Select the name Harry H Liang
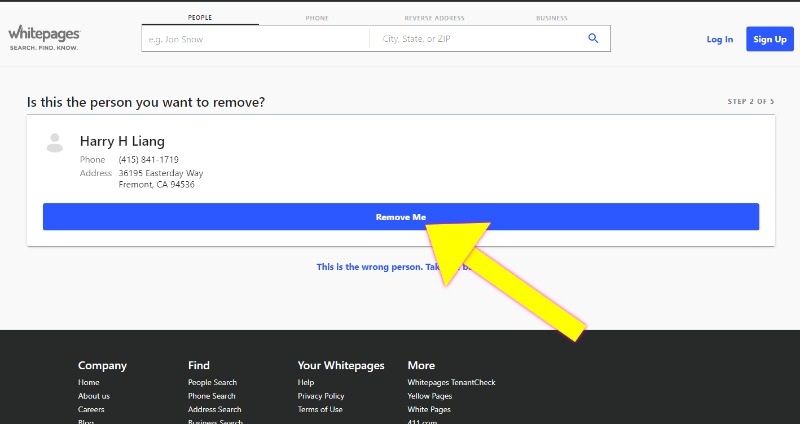The width and height of the screenshot is (800, 424). pyautogui.click(x=122, y=141)
